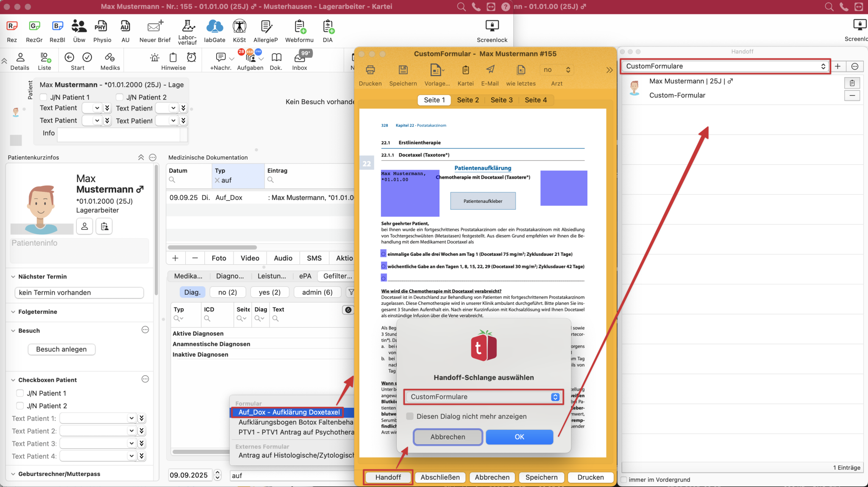Click Abbrechen in Handoff dialog

(448, 437)
